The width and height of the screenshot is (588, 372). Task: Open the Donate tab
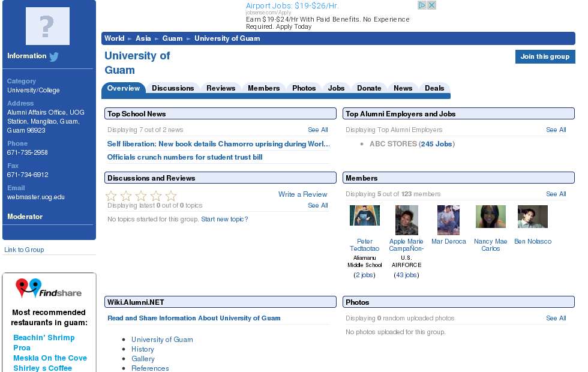(x=369, y=88)
